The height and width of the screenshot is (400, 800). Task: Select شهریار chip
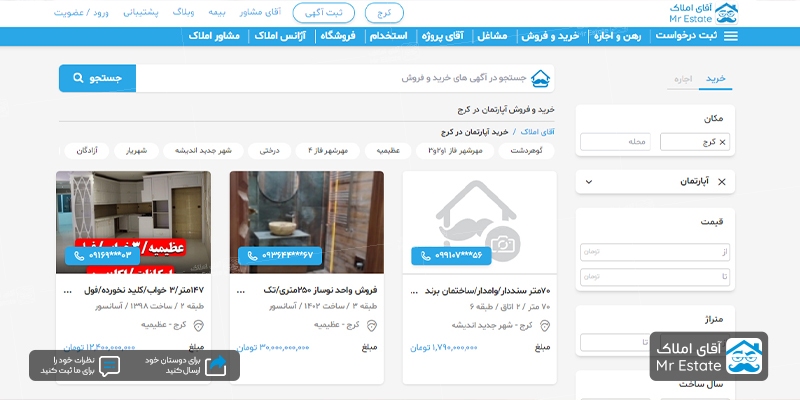pos(137,151)
